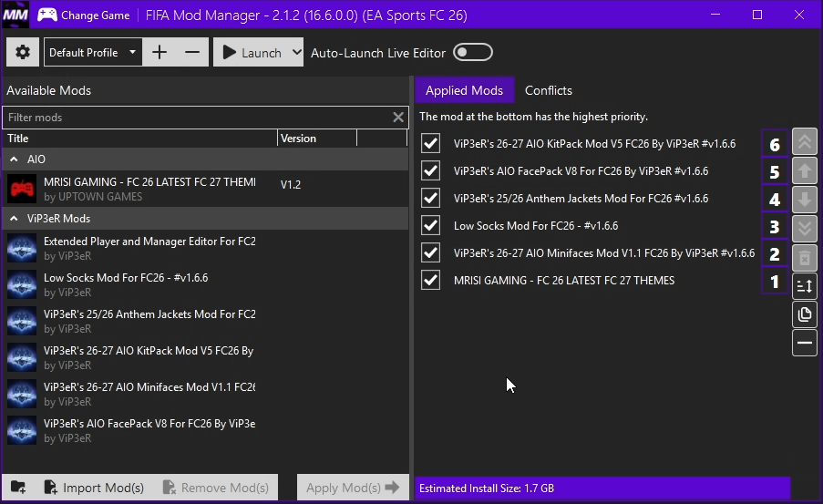This screenshot has width=823, height=504.
Task: Uncheck Low Socks Mod applied checkbox
Action: point(430,225)
